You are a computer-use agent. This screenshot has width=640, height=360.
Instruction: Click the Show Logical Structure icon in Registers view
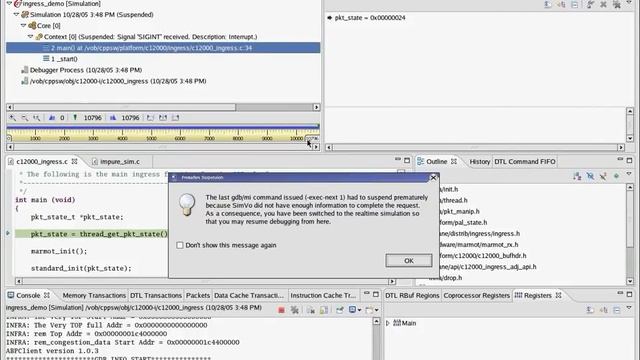[x=604, y=310]
